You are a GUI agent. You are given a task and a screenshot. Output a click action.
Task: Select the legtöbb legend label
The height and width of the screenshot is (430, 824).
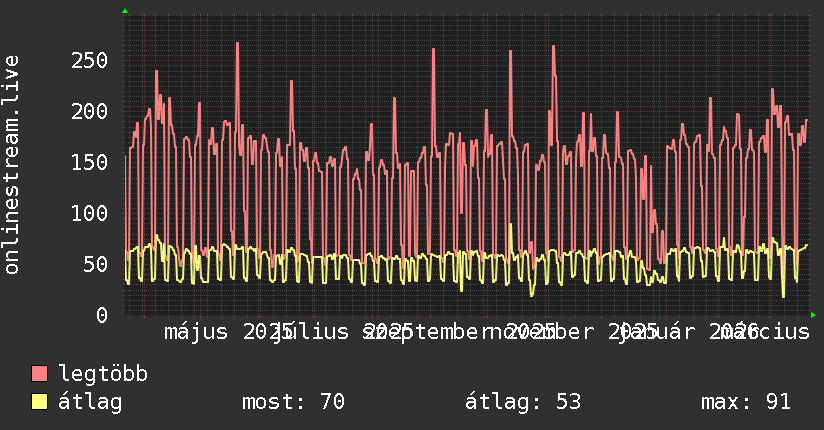(103, 374)
